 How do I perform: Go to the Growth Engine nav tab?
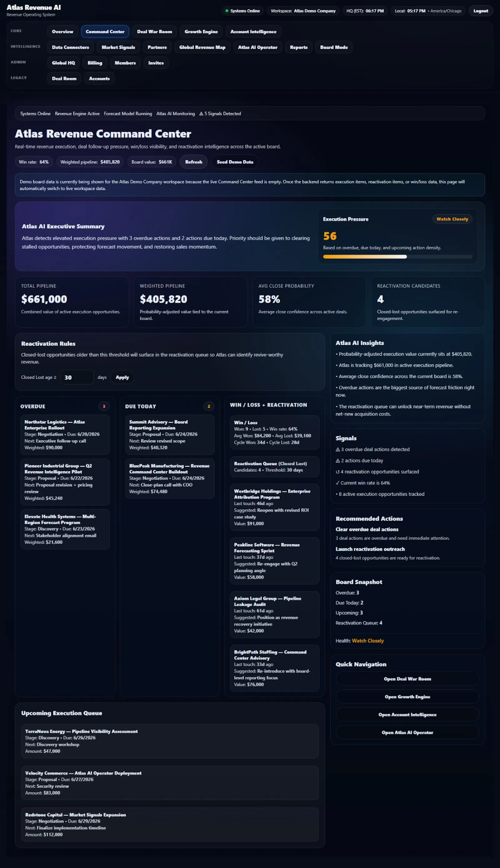201,32
